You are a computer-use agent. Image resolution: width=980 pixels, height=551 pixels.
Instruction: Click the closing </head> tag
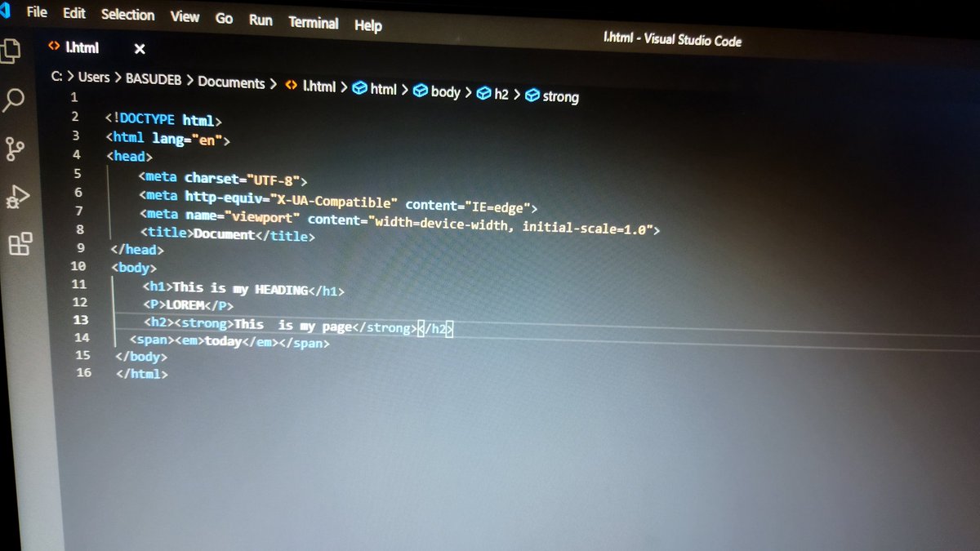tap(136, 249)
